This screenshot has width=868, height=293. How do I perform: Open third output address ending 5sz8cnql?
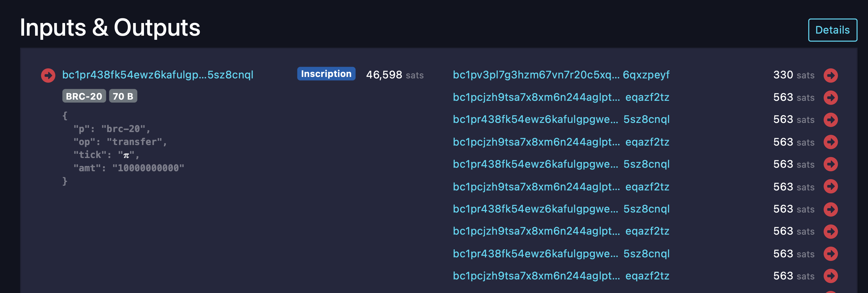pos(561,119)
